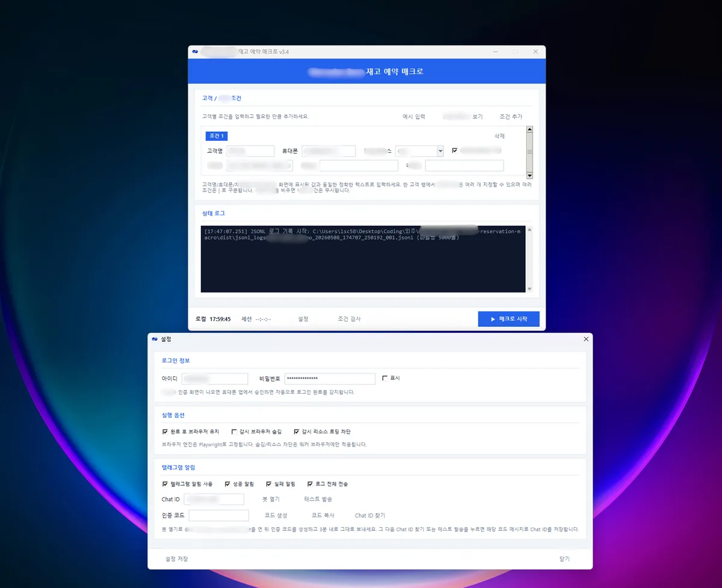Focus the 휴대폰 input field
The height and width of the screenshot is (588, 722).
[x=329, y=151]
